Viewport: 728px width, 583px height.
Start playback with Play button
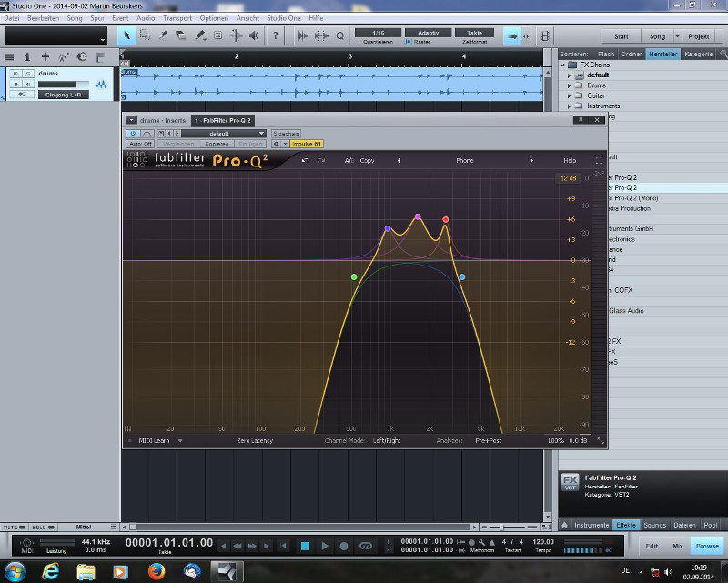click(325, 546)
